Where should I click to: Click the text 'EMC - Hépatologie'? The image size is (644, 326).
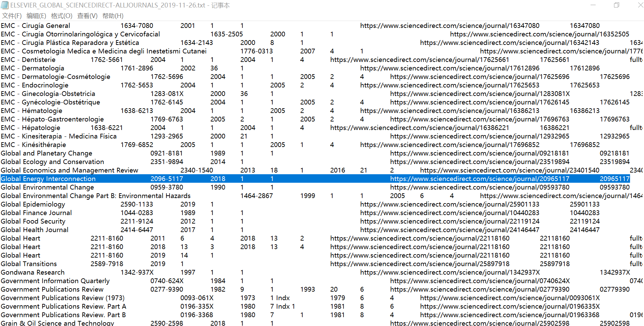tap(30, 128)
